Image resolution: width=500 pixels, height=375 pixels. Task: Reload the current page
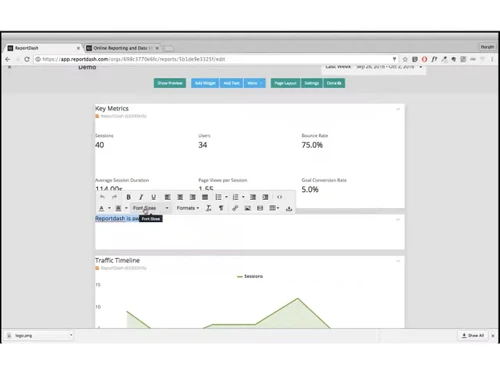click(x=27, y=59)
